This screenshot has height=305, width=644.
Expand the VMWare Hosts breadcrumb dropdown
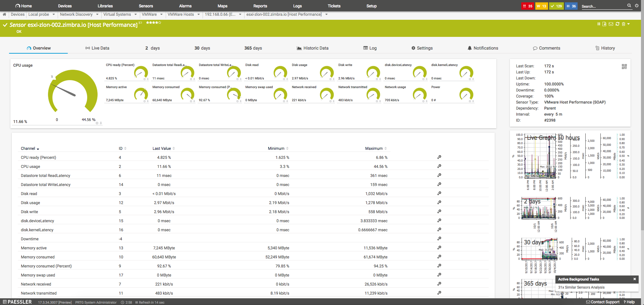tap(199, 14)
